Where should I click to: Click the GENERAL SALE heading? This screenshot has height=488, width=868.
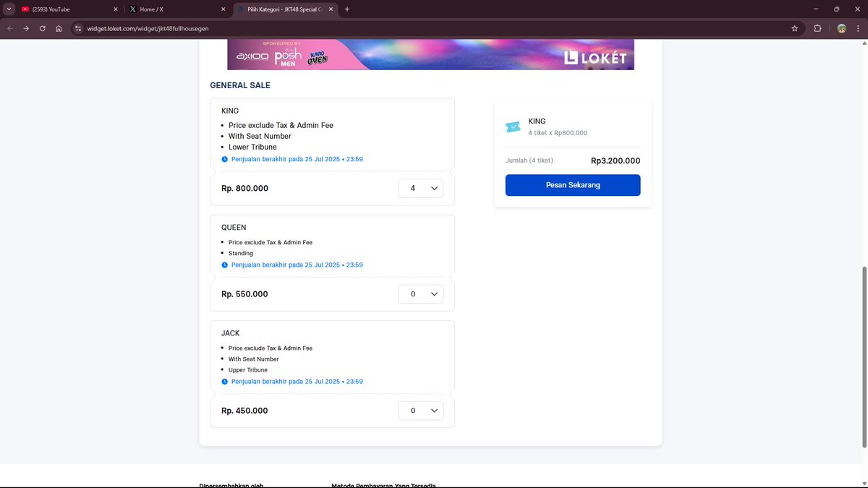[240, 85]
